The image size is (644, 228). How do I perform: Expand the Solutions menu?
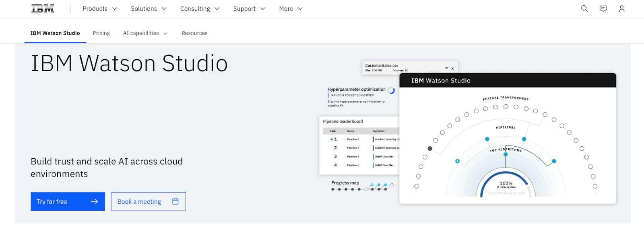[x=149, y=8]
